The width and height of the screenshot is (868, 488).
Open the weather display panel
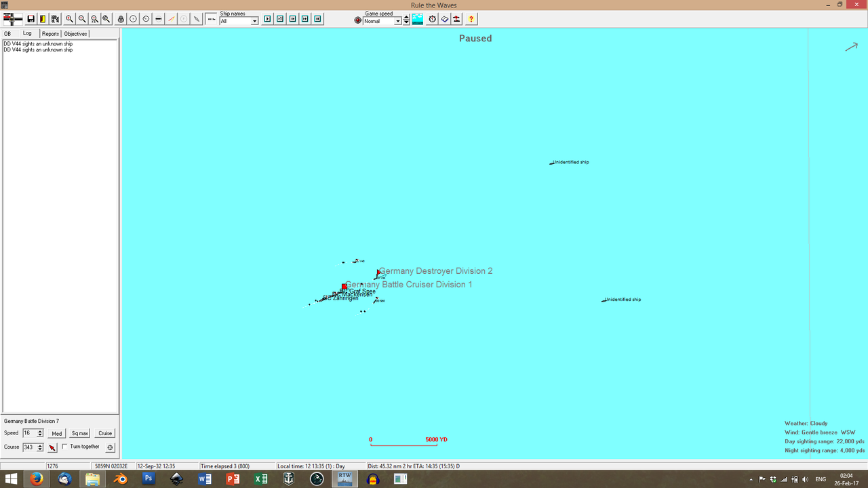(417, 19)
